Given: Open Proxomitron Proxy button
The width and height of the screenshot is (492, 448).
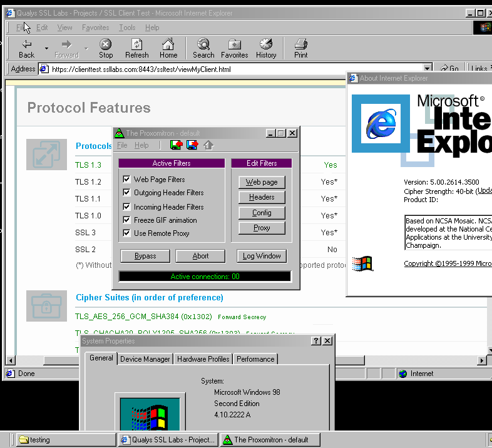Looking at the screenshot, I should [x=262, y=228].
